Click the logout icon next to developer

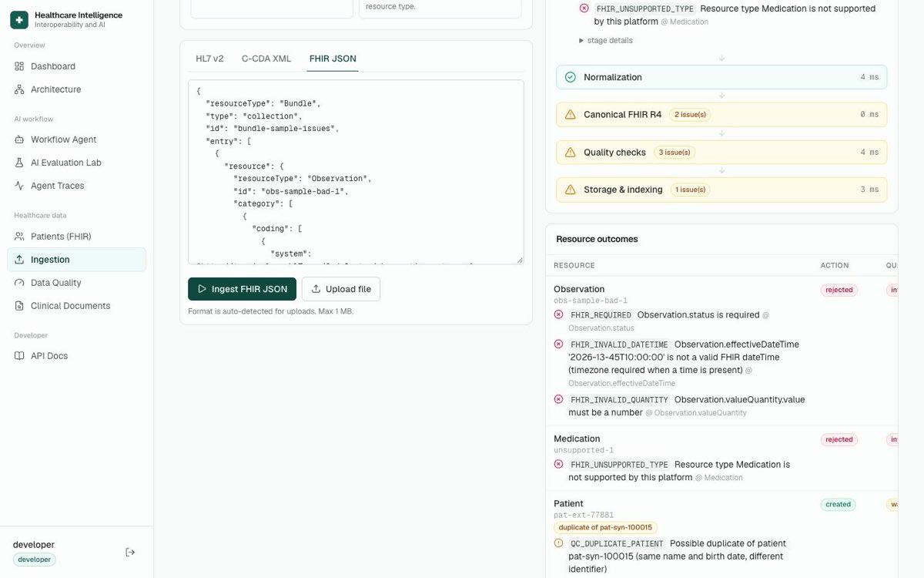(130, 552)
